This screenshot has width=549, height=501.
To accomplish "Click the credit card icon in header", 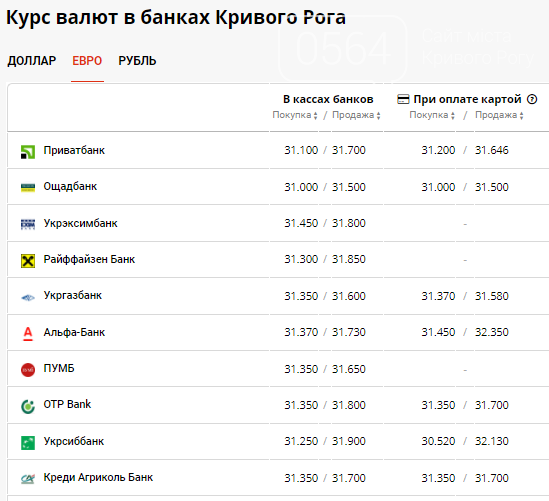I will pyautogui.click(x=403, y=99).
